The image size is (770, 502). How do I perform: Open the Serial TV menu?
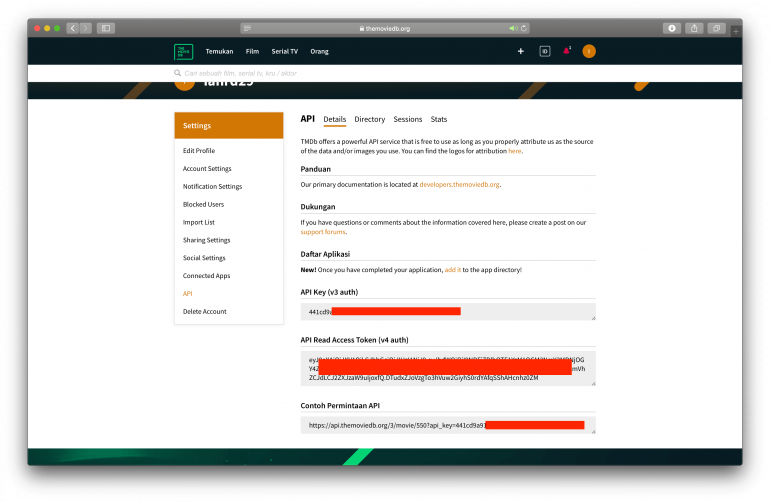pos(285,52)
